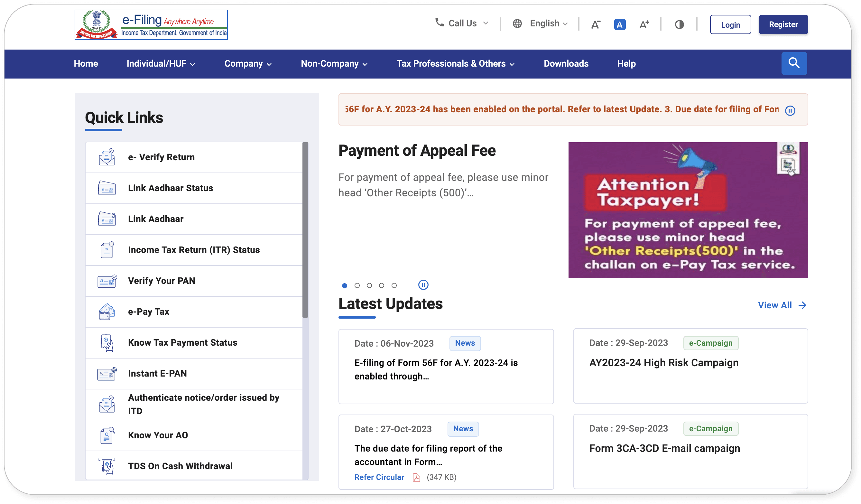Click the e-Verify Return envelope icon
Image resolution: width=861 pixels, height=504 pixels.
[x=106, y=157]
